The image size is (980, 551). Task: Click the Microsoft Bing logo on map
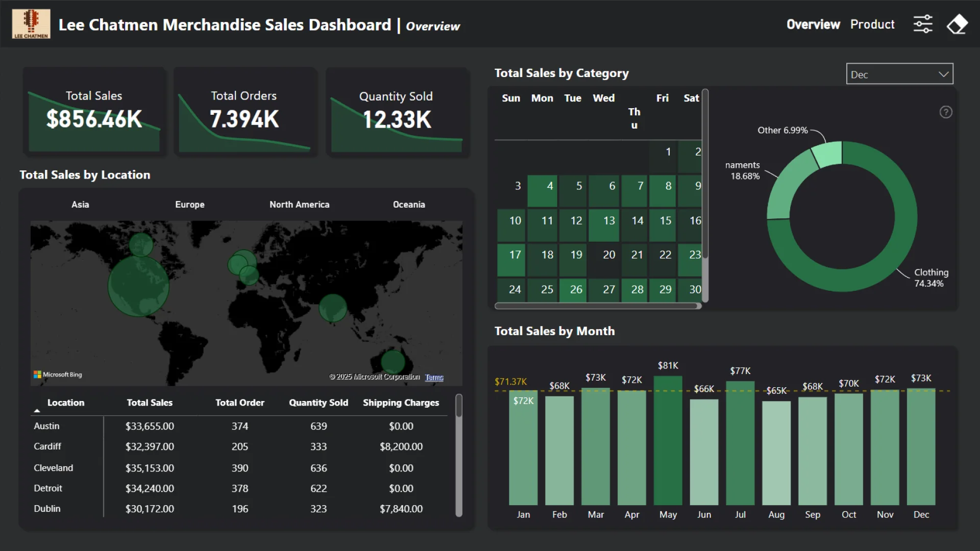coord(58,374)
